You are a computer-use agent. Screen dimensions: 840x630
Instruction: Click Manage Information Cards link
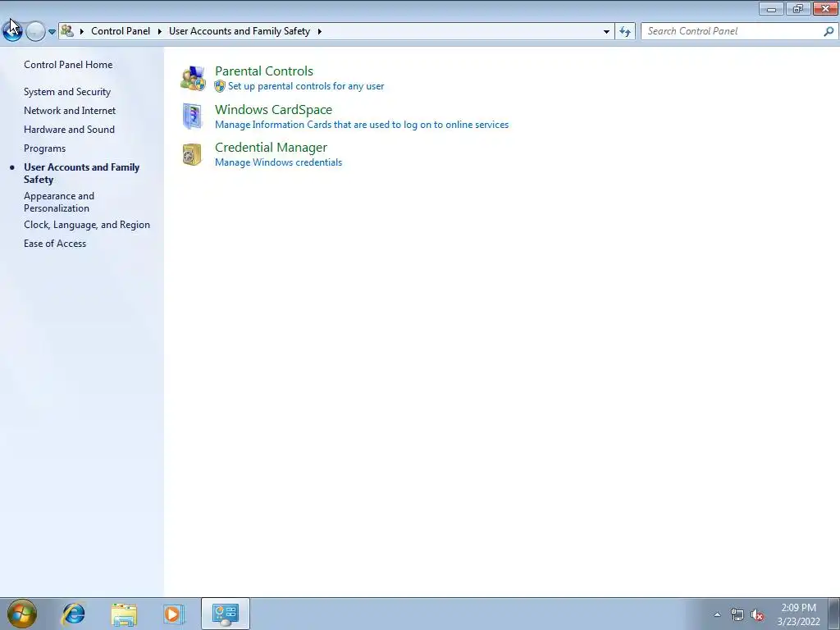point(362,125)
